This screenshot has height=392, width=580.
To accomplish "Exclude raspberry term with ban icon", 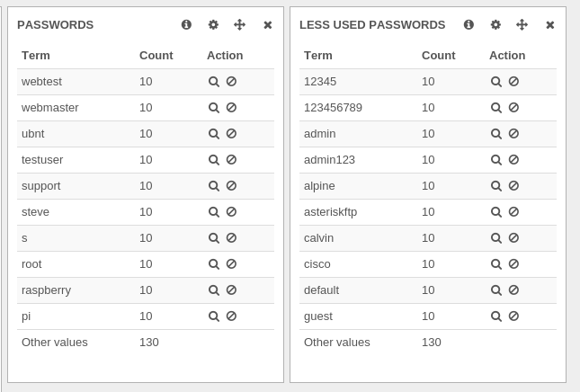I will 232,290.
